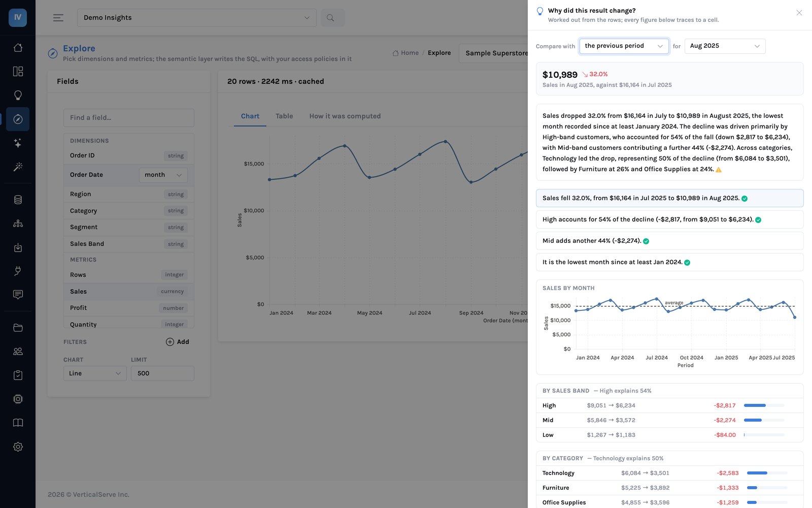Open the Order Date month granularity dropdown
This screenshot has width=812, height=508.
(x=163, y=175)
